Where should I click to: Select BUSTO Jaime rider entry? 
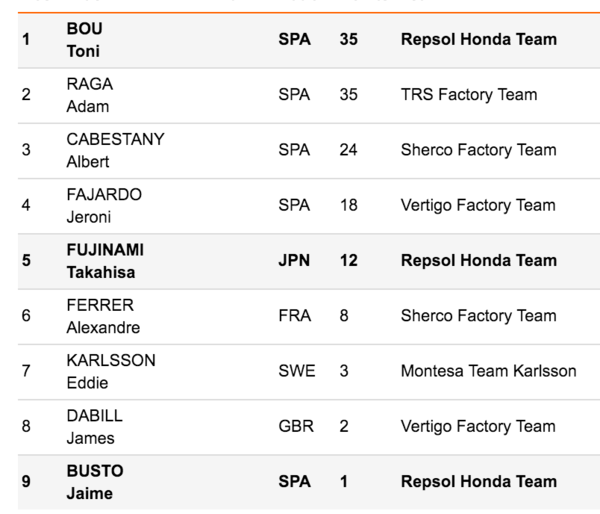(95, 482)
